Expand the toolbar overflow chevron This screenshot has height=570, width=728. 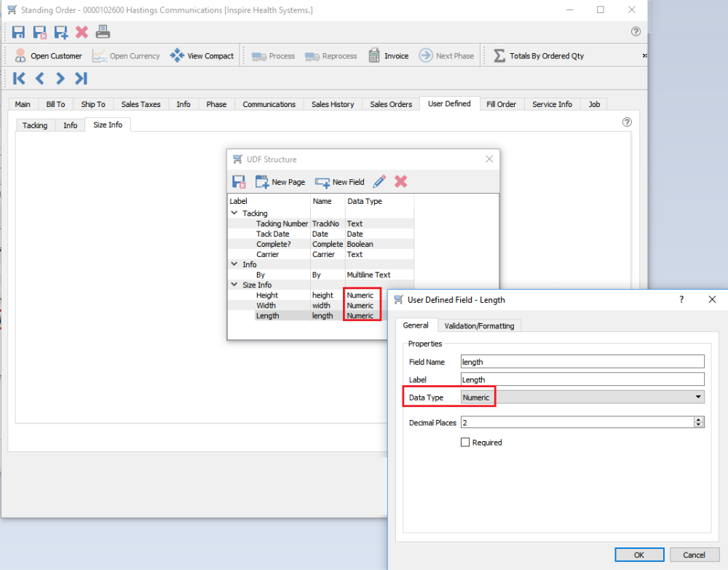click(644, 56)
